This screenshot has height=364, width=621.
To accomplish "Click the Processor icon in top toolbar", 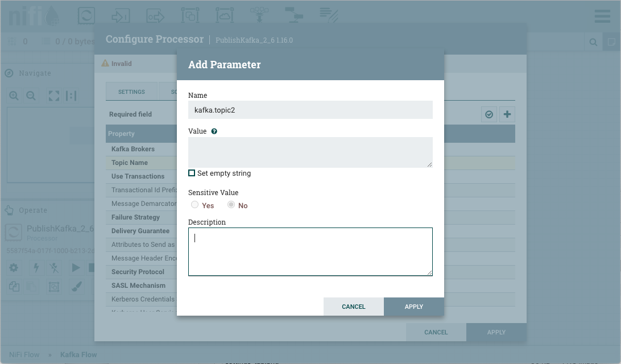I will point(86,16).
